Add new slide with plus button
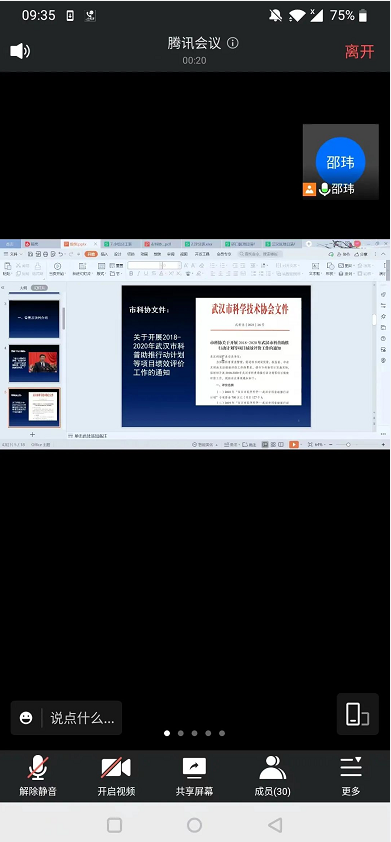This screenshot has height=842, width=391. pyautogui.click(x=32, y=434)
